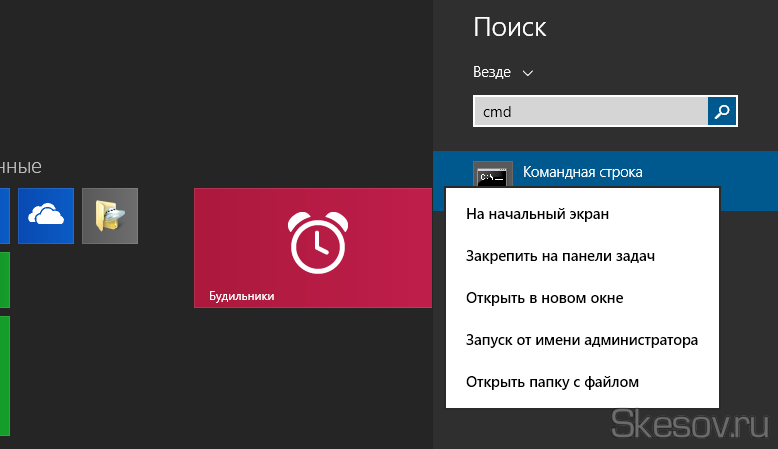Screen dimensions: 778x449
Task: Click the chevron arrow beside "Везде"
Action: 528,73
